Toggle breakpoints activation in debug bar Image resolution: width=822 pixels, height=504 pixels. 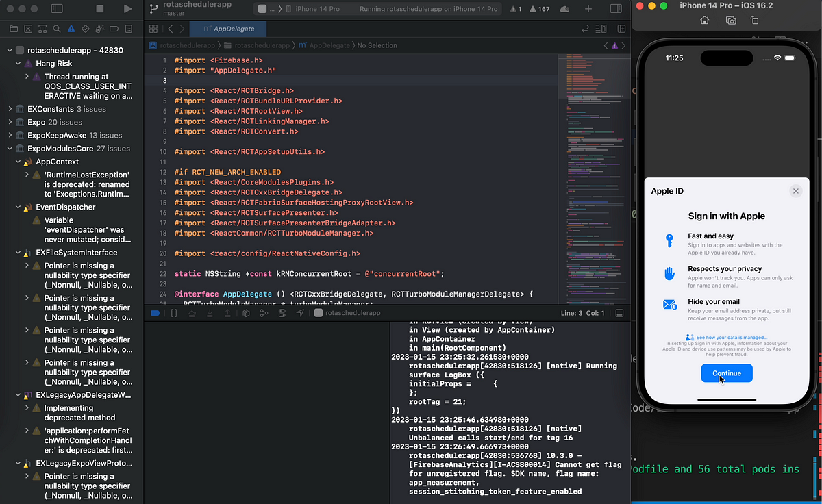pos(155,313)
